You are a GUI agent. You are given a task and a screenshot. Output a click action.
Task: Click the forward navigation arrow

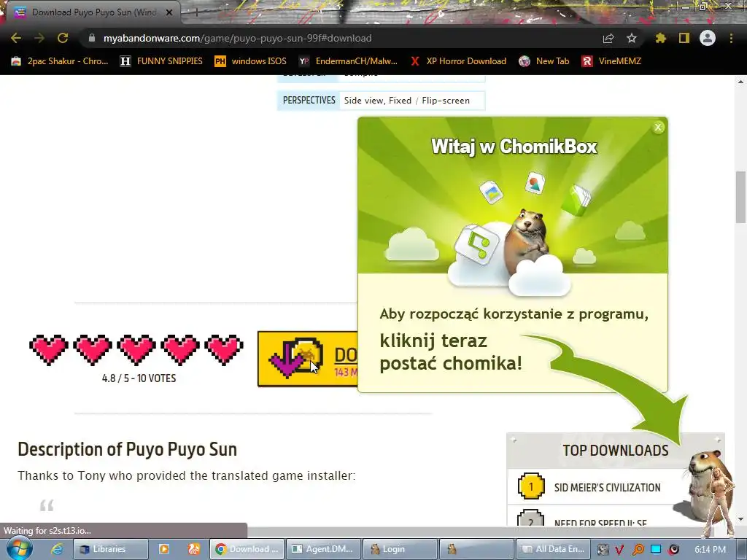39,38
